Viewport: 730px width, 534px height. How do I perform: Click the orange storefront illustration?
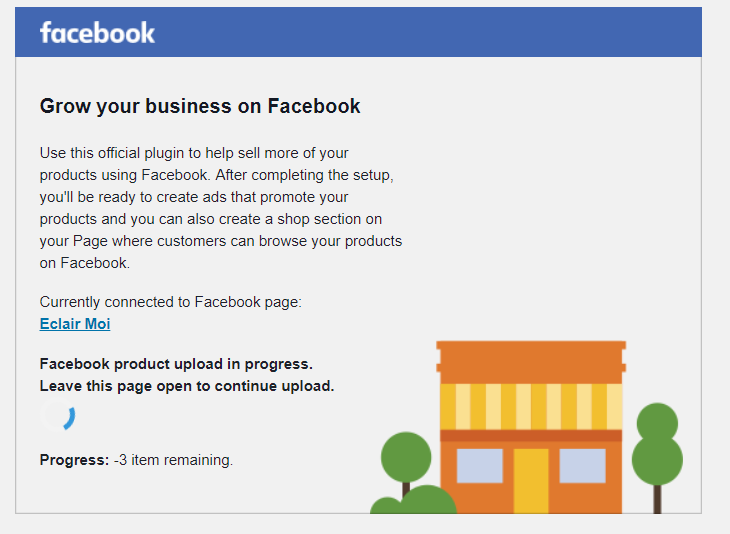click(531, 427)
